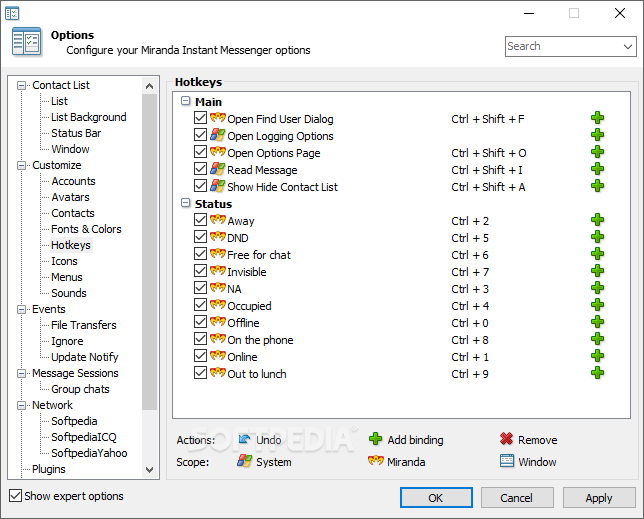This screenshot has height=519, width=644.
Task: Click the tree scrollbar down arrow
Action: pos(150,469)
